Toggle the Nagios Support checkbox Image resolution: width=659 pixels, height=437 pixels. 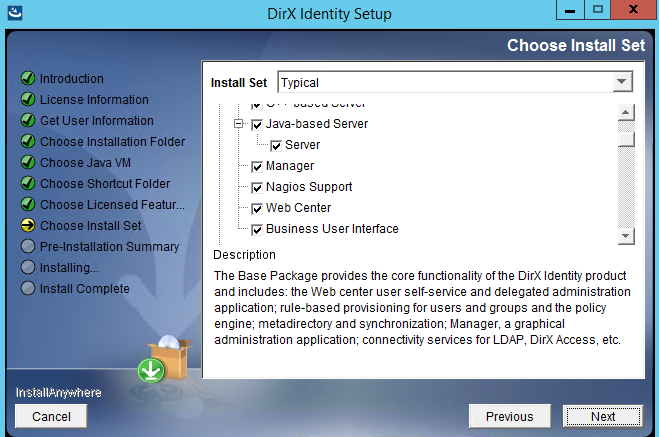coord(257,187)
